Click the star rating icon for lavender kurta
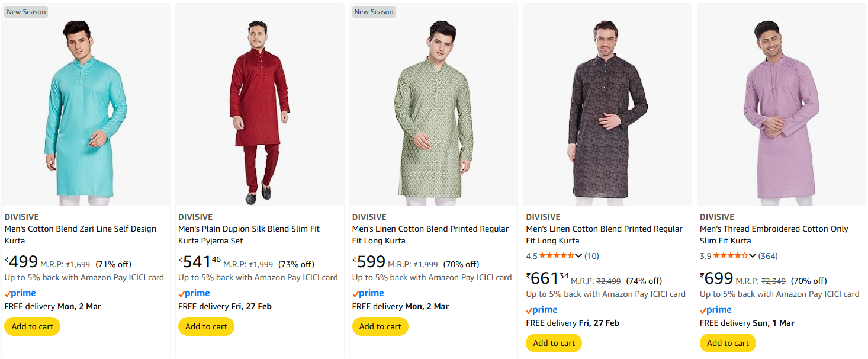 pyautogui.click(x=730, y=256)
